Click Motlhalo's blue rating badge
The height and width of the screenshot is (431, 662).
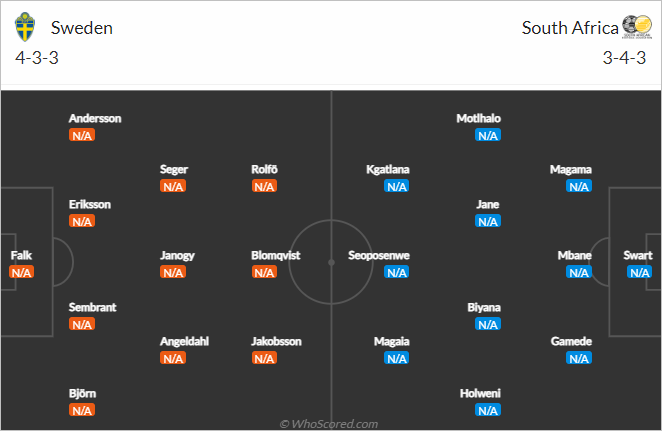pyautogui.click(x=488, y=136)
